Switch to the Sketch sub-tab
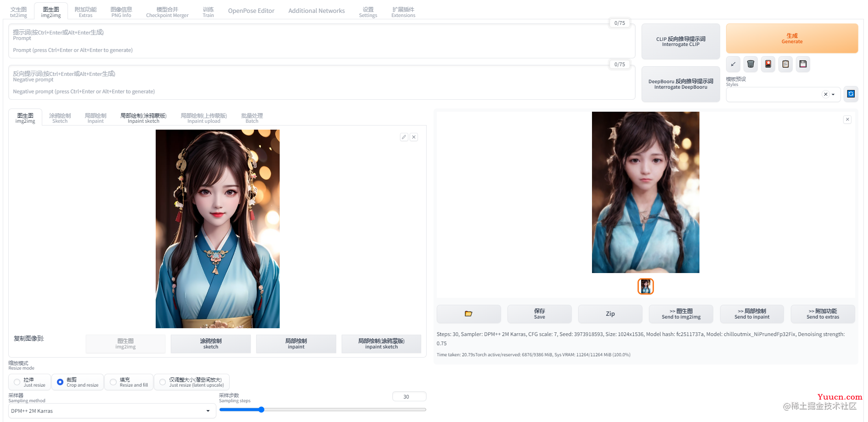The image size is (868, 422). point(60,118)
